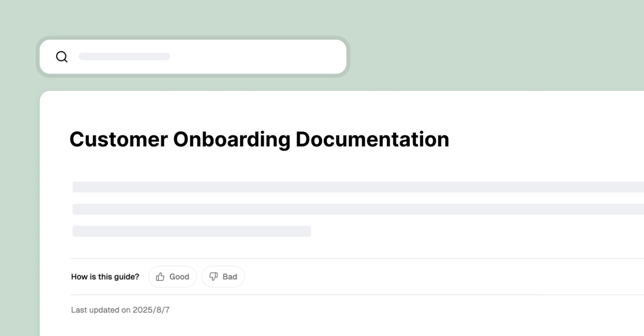Tap the thumbs-up glyph in the feedback row
Viewport: 644px width, 336px height.
click(x=161, y=276)
